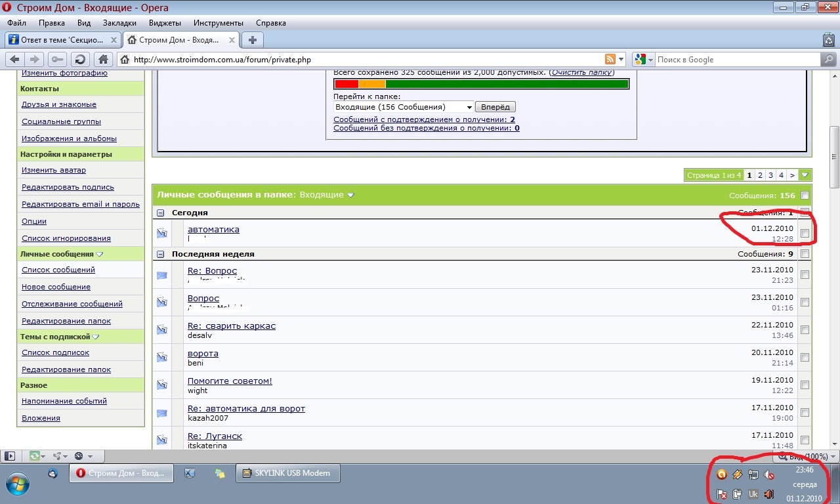The width and height of the screenshot is (840, 504).
Task: Open the Виджеты menu
Action: coord(165,22)
